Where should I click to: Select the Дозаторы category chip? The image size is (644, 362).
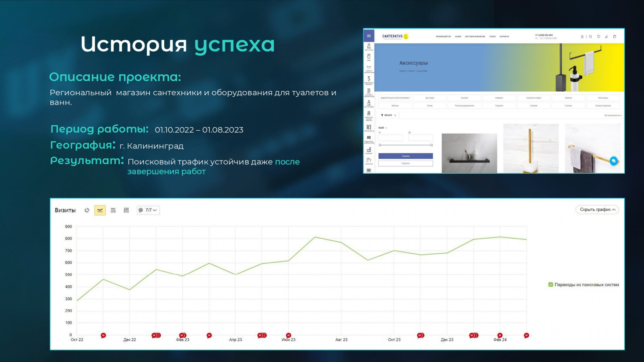430,98
